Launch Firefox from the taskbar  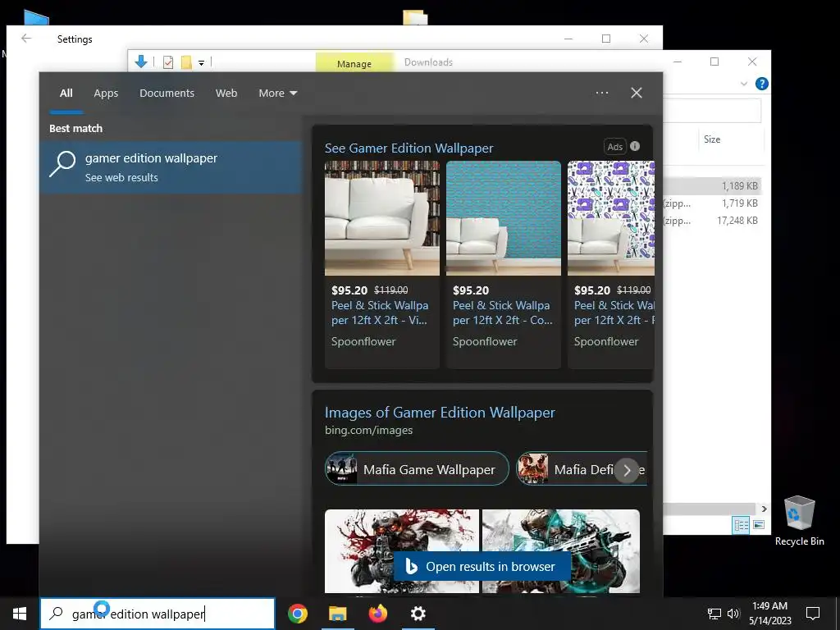pyautogui.click(x=378, y=614)
